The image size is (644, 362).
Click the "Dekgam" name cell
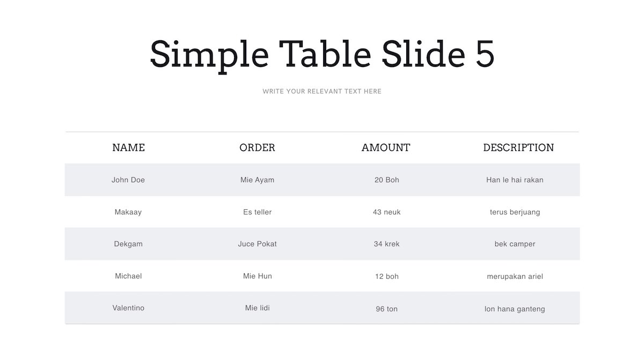pyautogui.click(x=128, y=244)
